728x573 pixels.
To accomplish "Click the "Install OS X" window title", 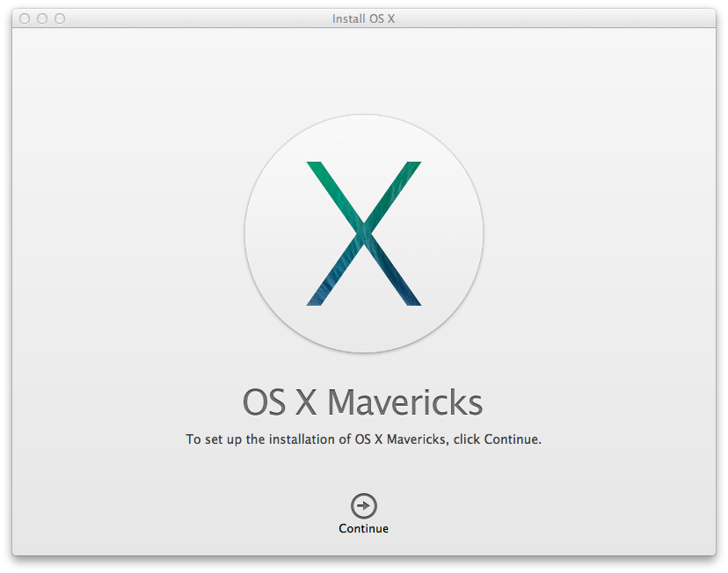I will (x=363, y=18).
